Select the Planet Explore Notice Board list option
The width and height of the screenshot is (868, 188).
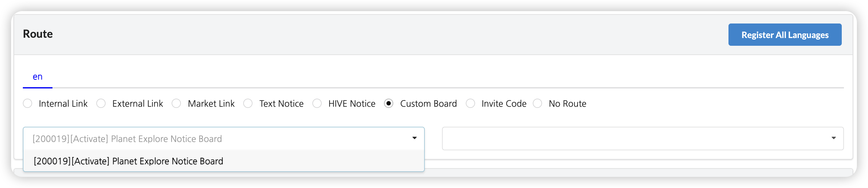tap(128, 161)
